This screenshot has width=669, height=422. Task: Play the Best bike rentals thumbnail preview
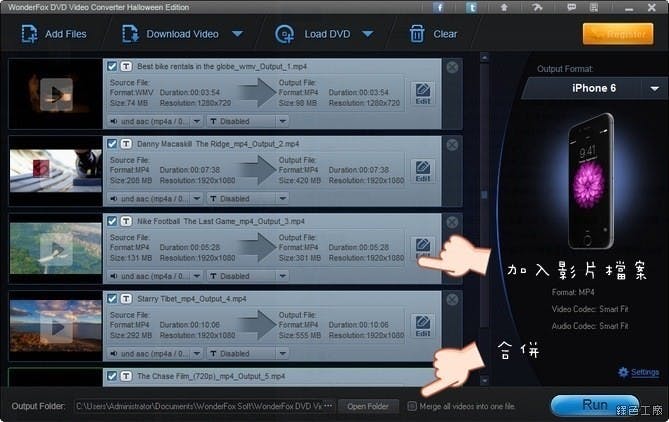56,94
